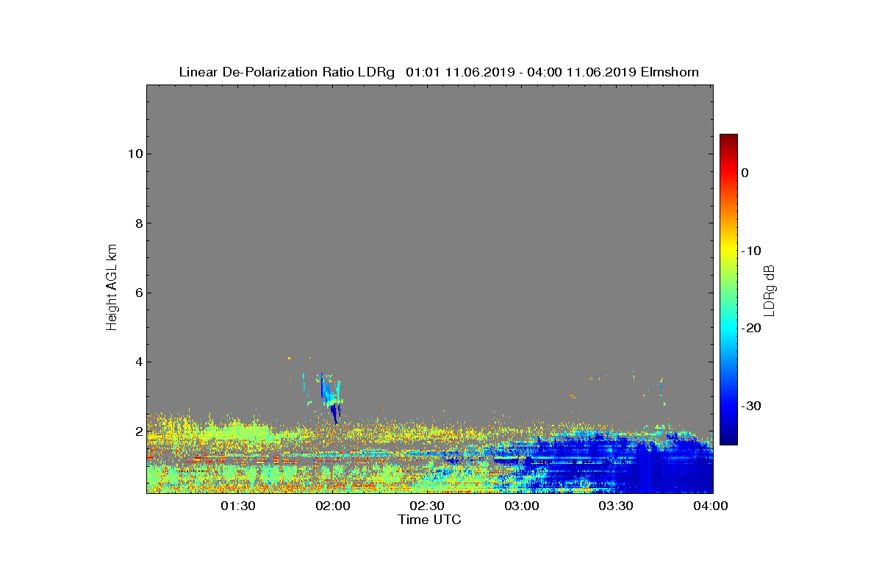The width and height of the screenshot is (882, 588).
Task: Click the 'Time UTC' axis label
Action: (x=430, y=520)
